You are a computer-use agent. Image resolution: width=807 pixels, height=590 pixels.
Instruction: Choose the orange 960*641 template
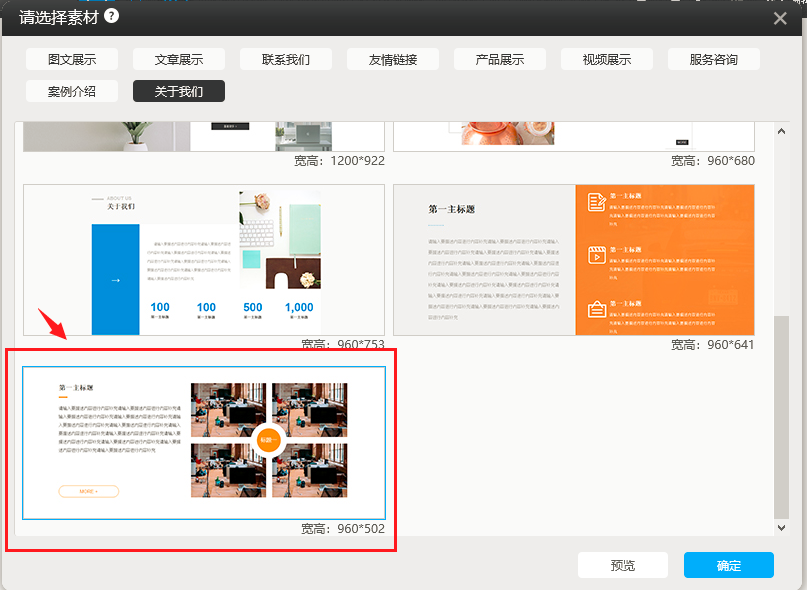click(574, 260)
